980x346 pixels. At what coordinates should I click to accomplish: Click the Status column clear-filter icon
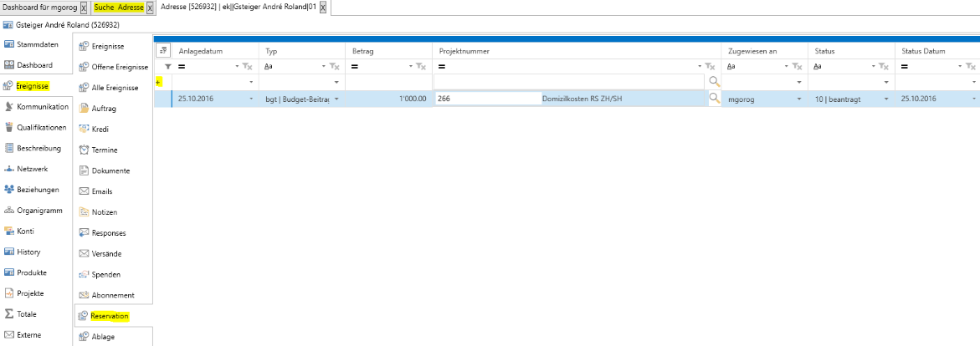(883, 66)
